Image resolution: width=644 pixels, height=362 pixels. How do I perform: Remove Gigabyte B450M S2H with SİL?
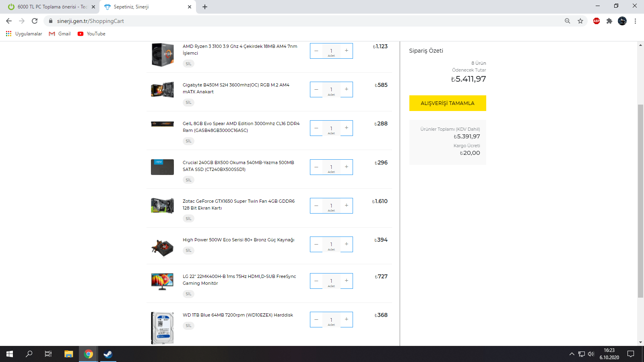(x=188, y=102)
